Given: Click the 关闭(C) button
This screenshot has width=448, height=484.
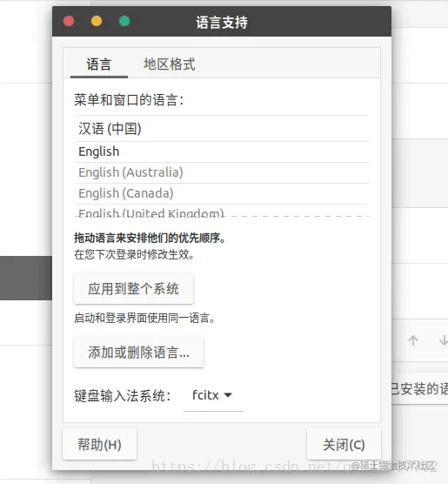Looking at the screenshot, I should [x=344, y=445].
